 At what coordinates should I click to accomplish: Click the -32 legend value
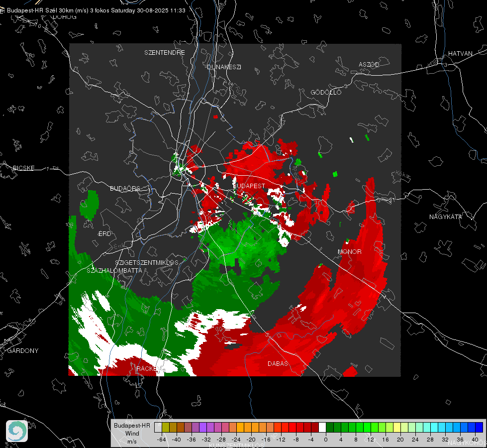point(206,440)
